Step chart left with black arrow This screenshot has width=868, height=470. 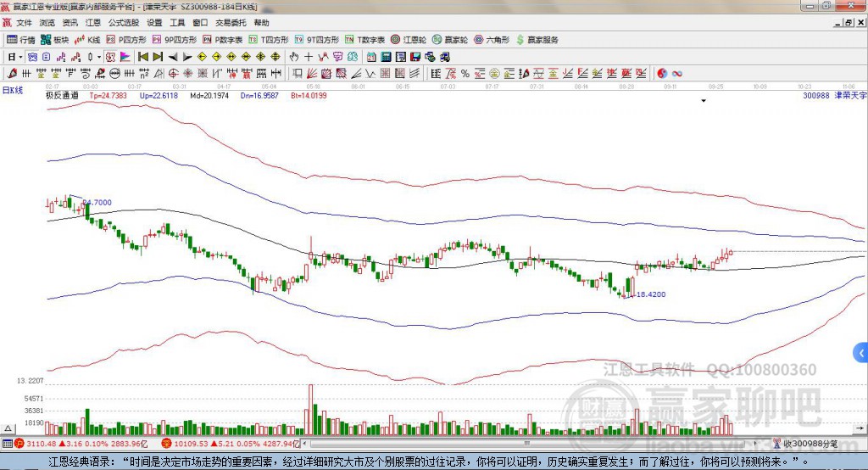click(173, 57)
